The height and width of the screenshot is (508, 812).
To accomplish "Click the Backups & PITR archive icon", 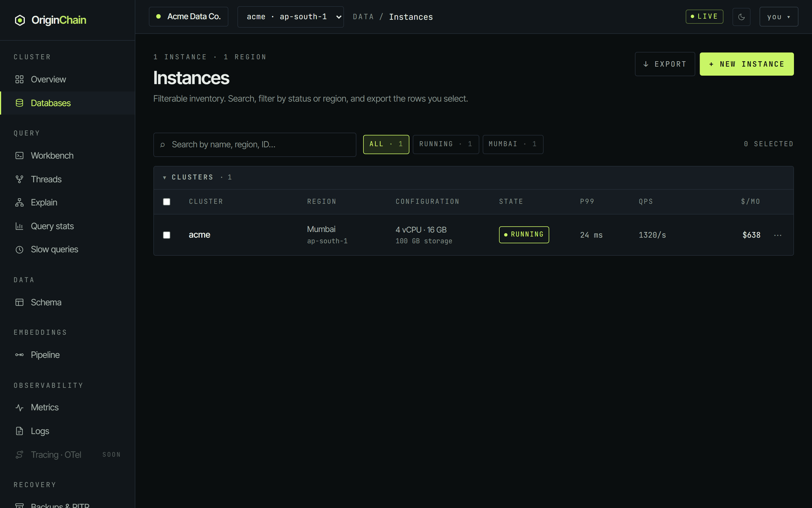I will tap(20, 505).
